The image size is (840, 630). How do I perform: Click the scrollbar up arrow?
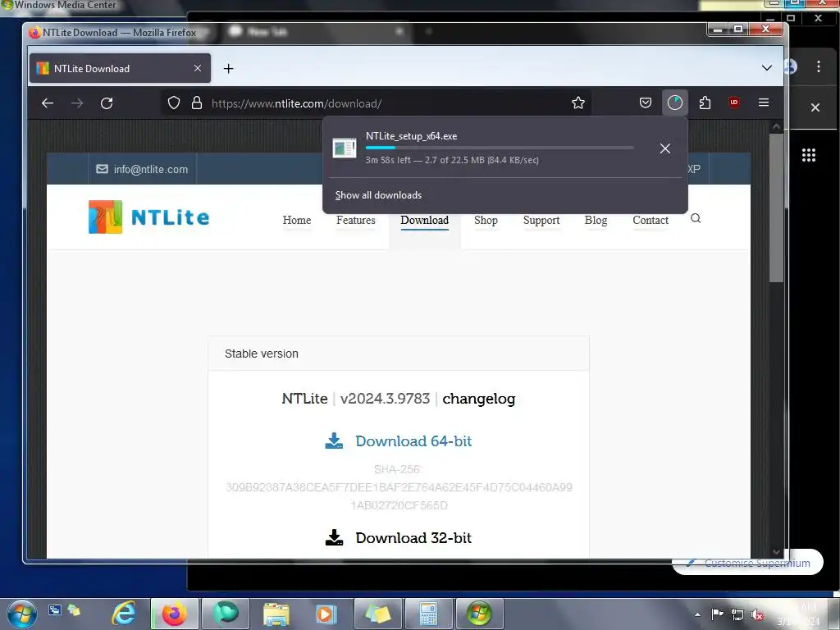(776, 127)
